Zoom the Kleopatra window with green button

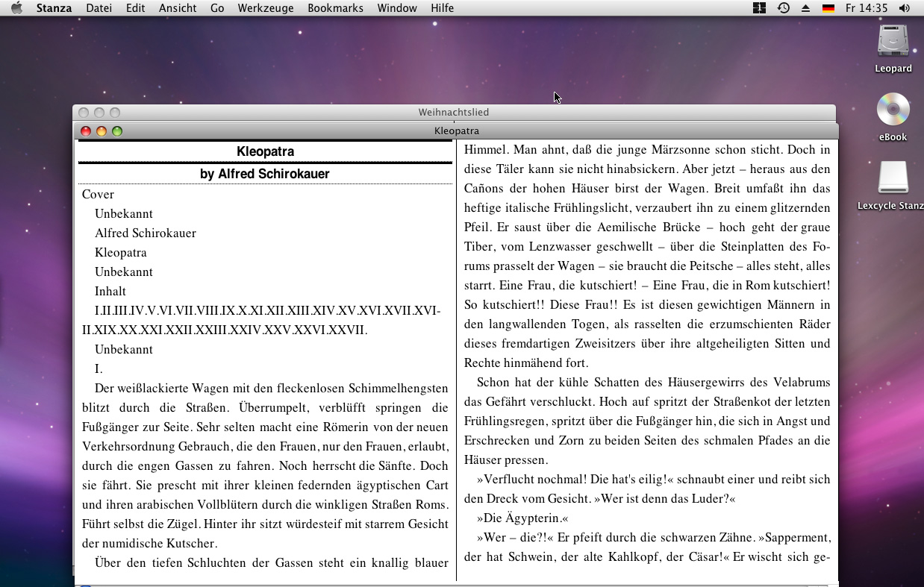[x=117, y=131]
